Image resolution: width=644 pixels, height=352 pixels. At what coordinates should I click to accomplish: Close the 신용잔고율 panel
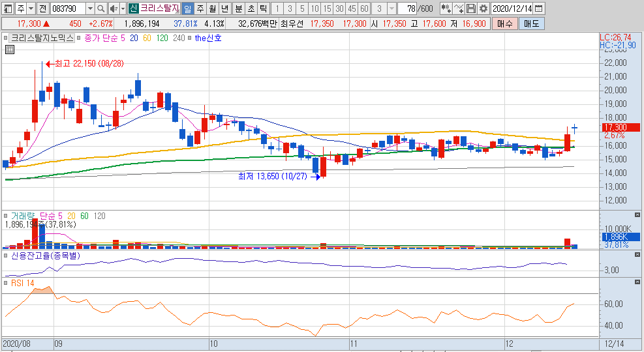637,255
